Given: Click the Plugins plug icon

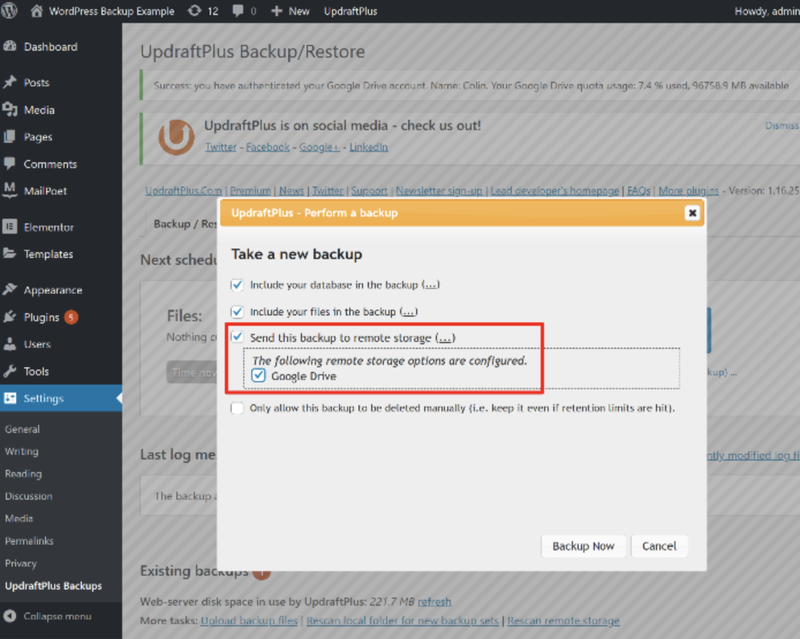Looking at the screenshot, I should (10, 317).
